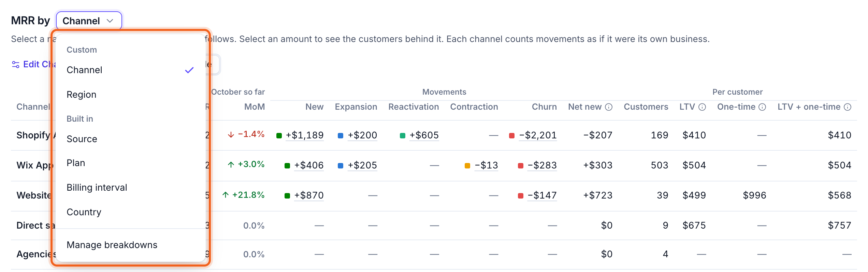Click the Churn column header
This screenshot has width=868, height=272.
(x=544, y=107)
